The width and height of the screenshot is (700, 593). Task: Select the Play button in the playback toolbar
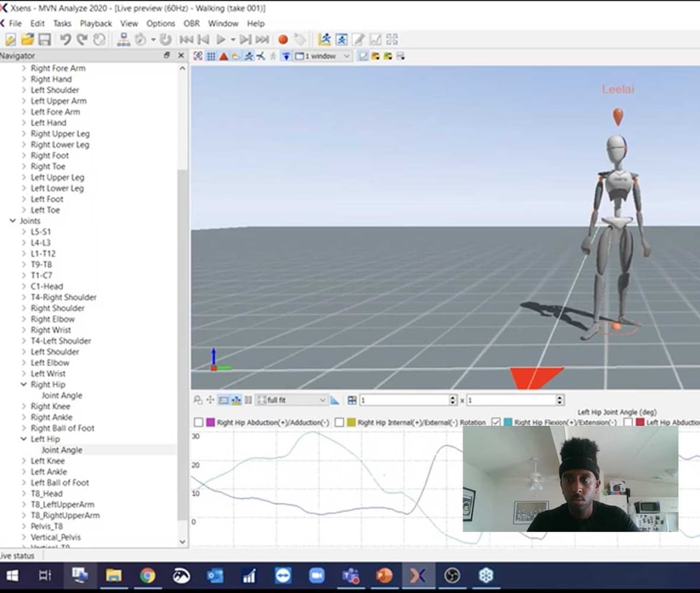click(x=221, y=39)
